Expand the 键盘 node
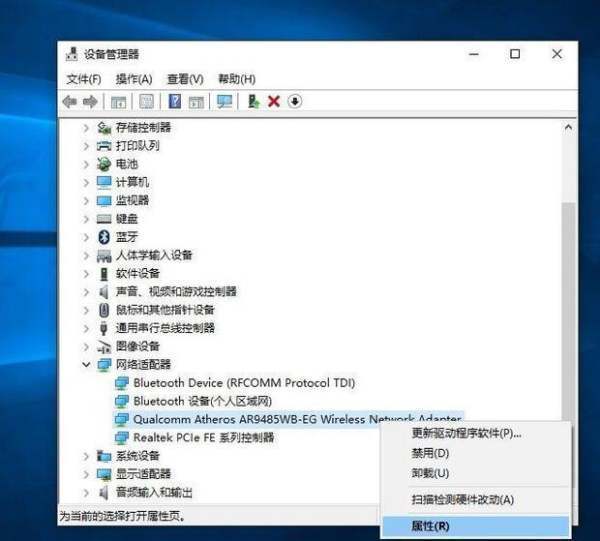The image size is (600, 541). (x=86, y=219)
